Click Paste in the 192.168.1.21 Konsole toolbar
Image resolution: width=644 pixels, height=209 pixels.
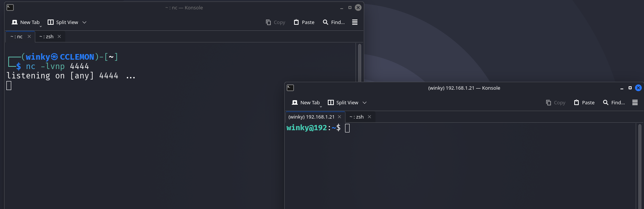(x=584, y=103)
